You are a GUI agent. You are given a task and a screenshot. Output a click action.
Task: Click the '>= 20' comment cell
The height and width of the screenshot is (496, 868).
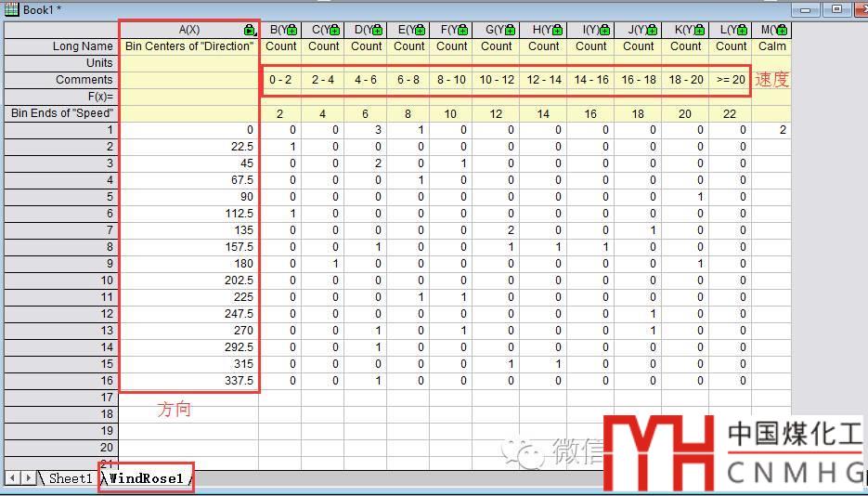pyautogui.click(x=731, y=80)
